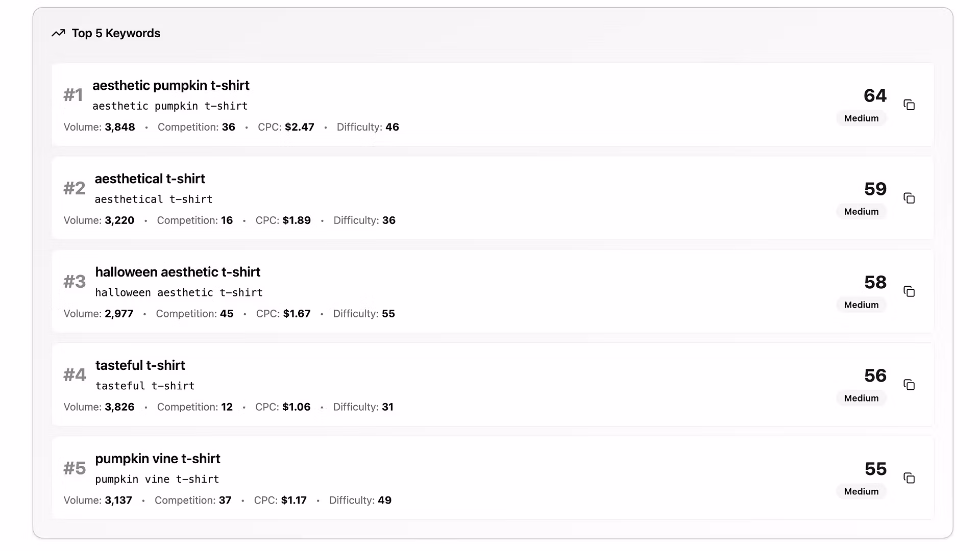Select the aesthetical t-shirt title

(x=150, y=179)
